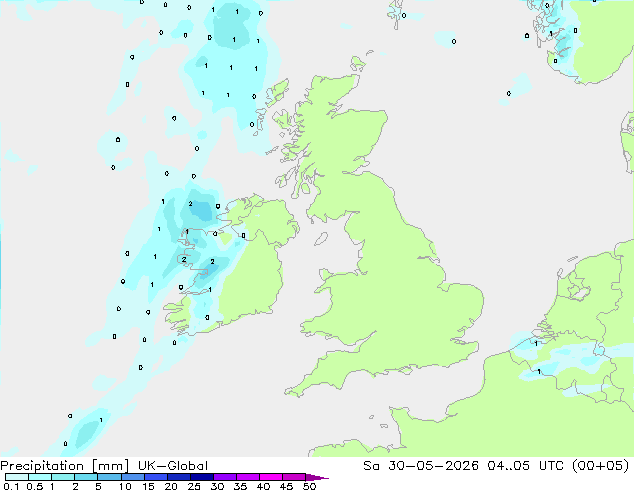This screenshot has height=490, width=634.
Task: Click the 'Precipitation [mm]' title text
Action: [x=64, y=466]
